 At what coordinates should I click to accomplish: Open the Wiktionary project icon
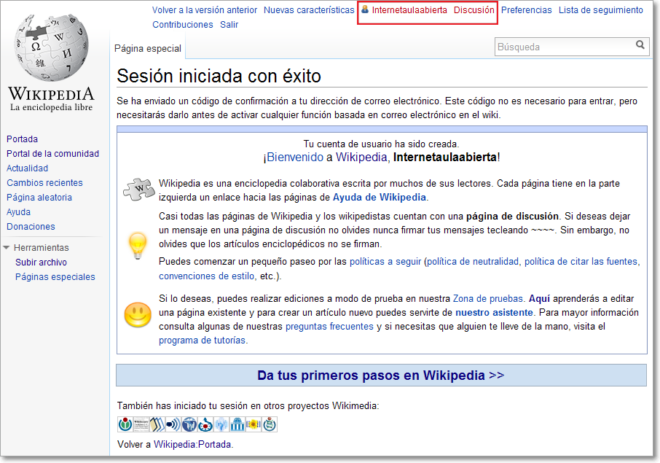141,424
